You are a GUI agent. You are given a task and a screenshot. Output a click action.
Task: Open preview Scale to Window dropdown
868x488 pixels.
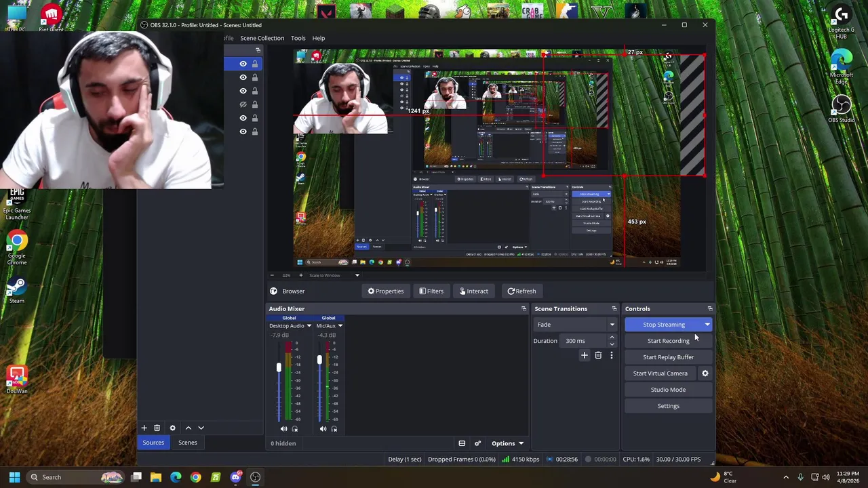336,275
